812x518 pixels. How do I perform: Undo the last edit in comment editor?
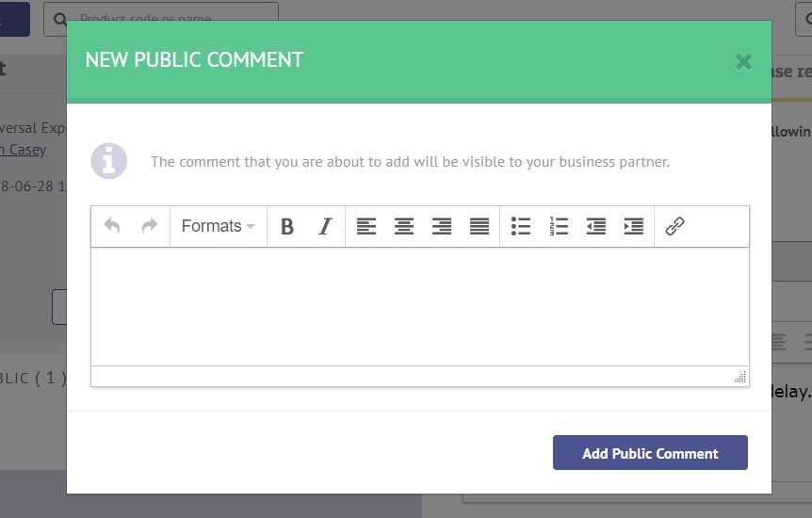112,226
